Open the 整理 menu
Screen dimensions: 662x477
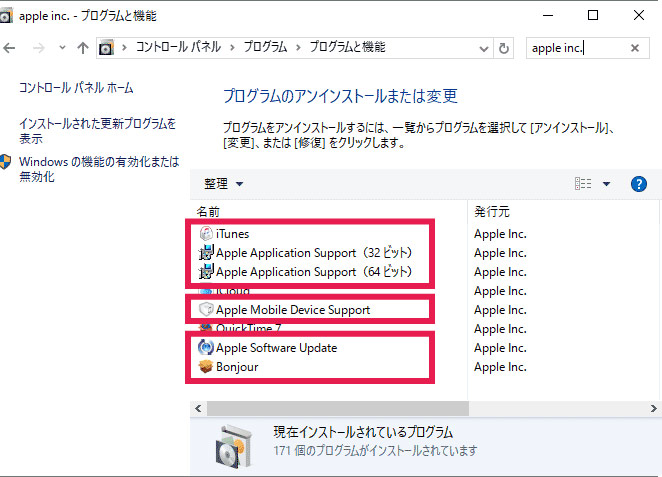(223, 184)
